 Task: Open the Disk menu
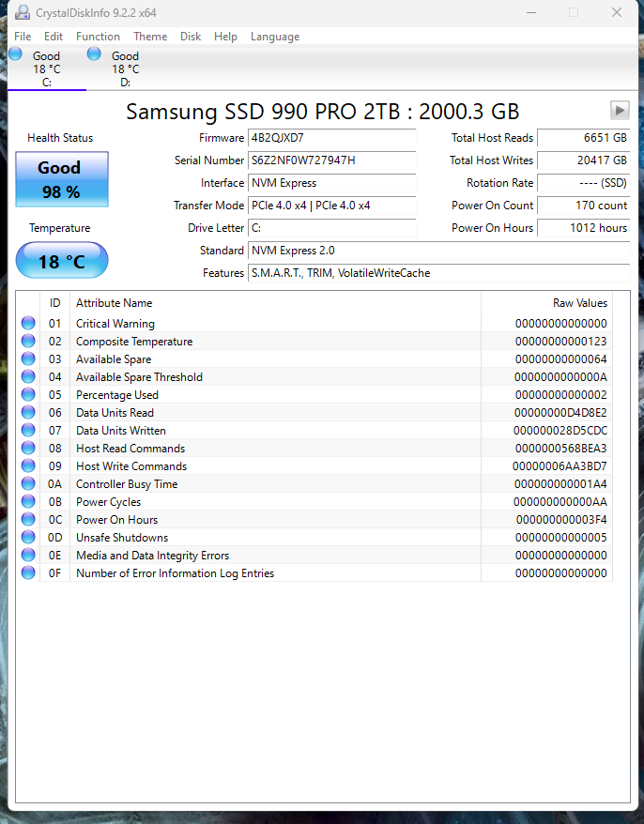pos(191,37)
